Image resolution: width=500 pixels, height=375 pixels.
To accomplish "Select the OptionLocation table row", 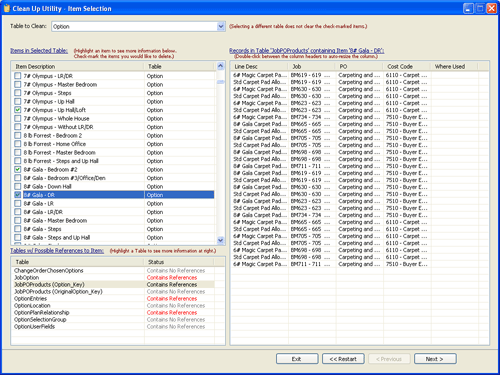I will [113, 306].
